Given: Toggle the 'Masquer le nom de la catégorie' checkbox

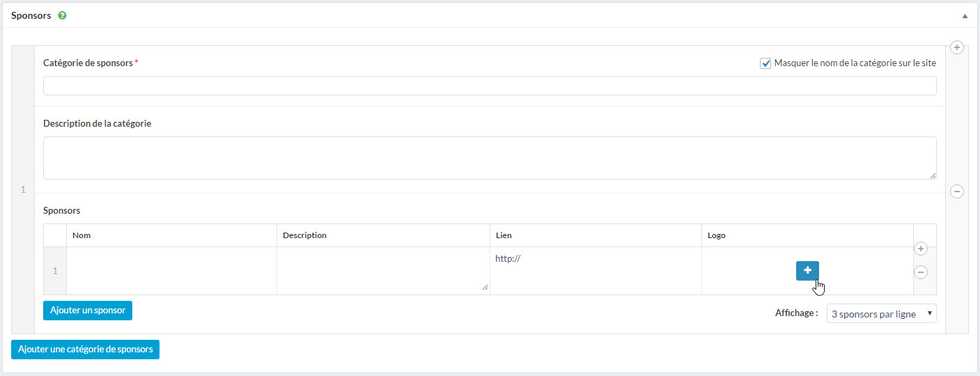Looking at the screenshot, I should pyautogui.click(x=766, y=63).
